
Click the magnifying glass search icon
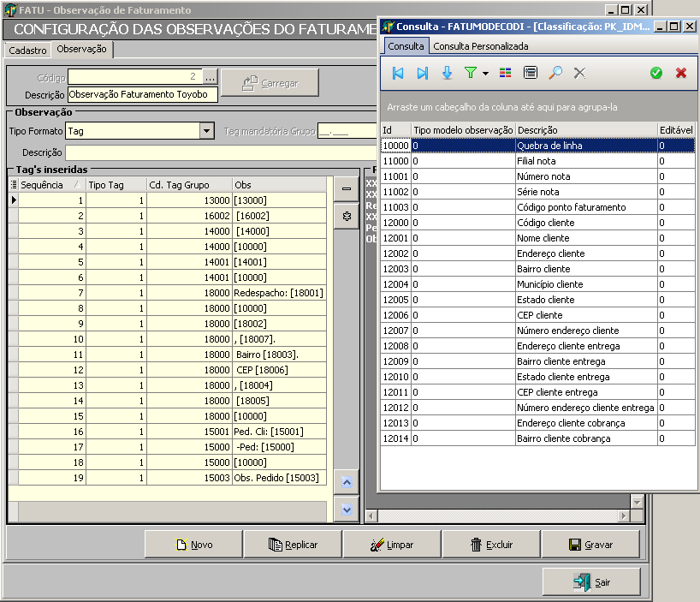[x=555, y=74]
